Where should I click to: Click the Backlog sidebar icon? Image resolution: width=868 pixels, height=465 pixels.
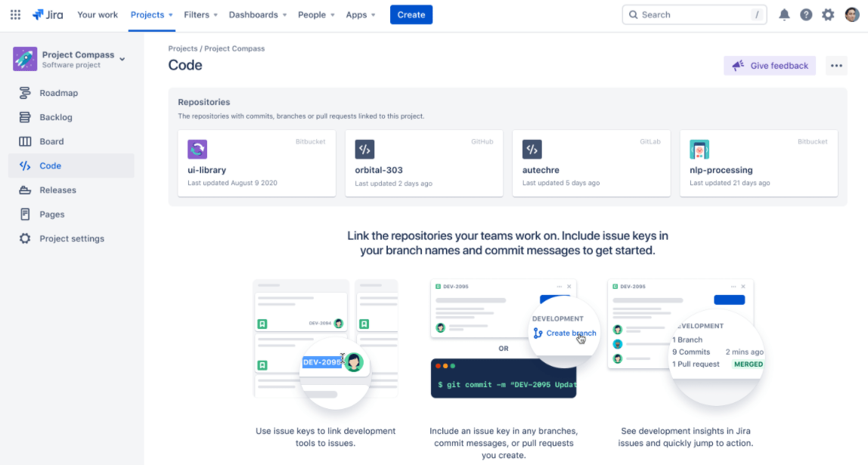click(25, 117)
